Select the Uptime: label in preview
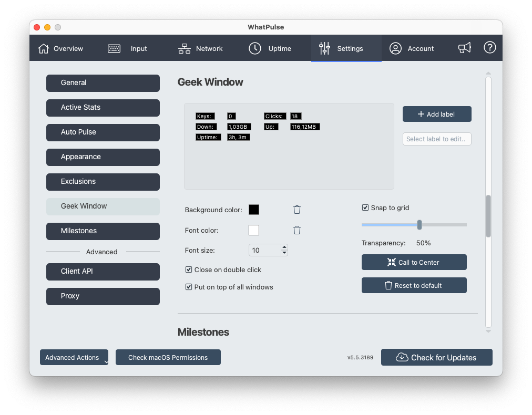The height and width of the screenshot is (415, 532). point(208,137)
